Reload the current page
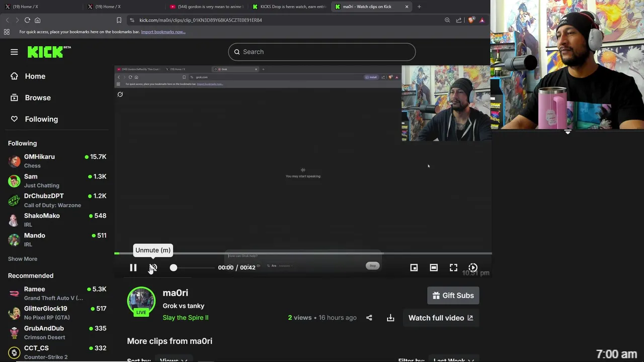This screenshot has height=362, width=644. coord(27,20)
